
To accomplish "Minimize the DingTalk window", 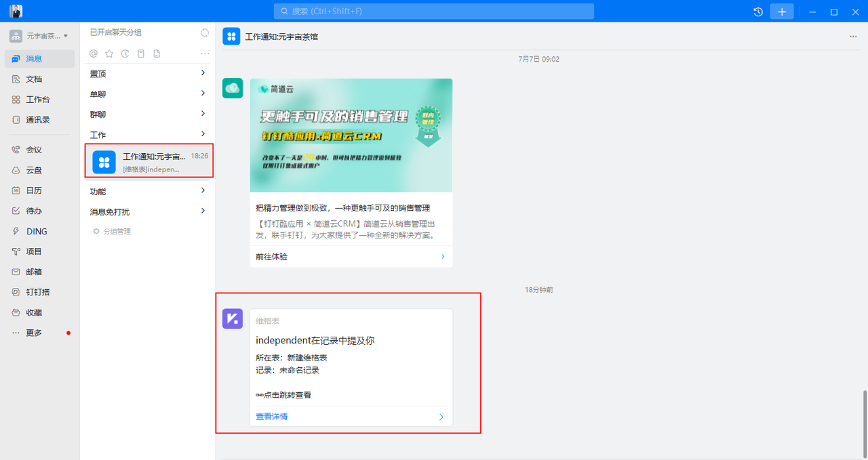I will [x=812, y=12].
